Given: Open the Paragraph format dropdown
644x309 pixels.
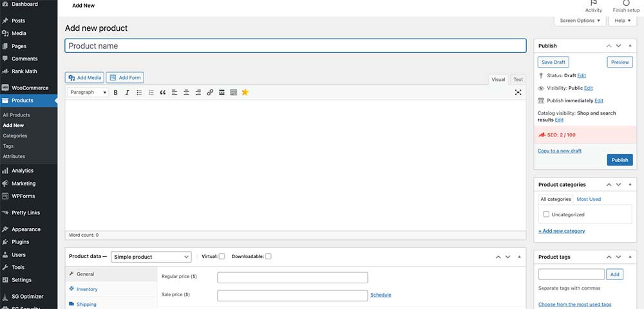Looking at the screenshot, I should click(87, 93).
